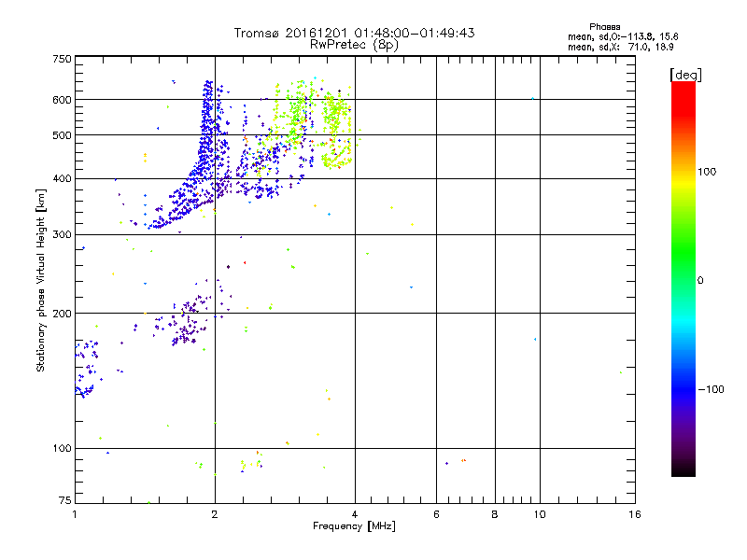Viewport: 747px width, 560px height.
Task: Click the y-axis tick label '400'
Action: (x=62, y=179)
